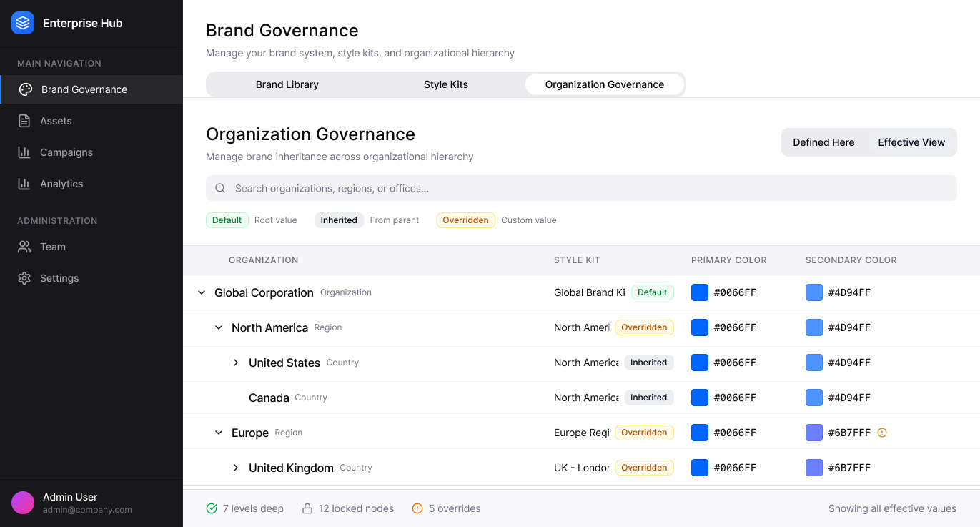Click the Organization column header
The height and width of the screenshot is (527, 980).
tap(264, 260)
